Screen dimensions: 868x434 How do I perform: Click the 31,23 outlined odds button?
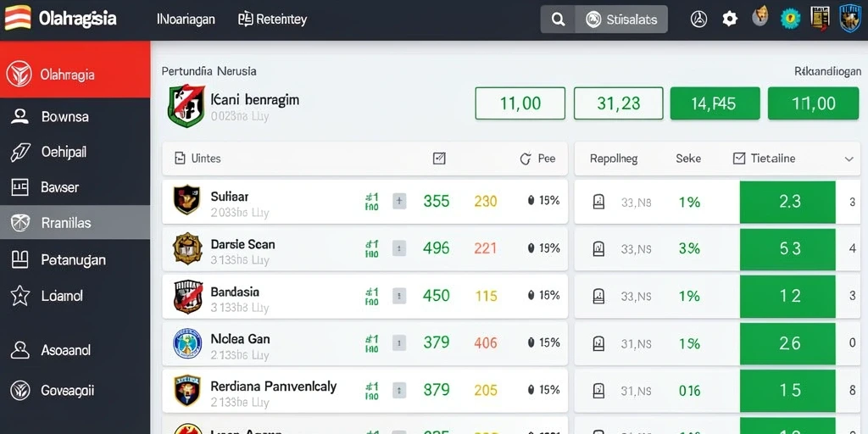click(x=618, y=103)
